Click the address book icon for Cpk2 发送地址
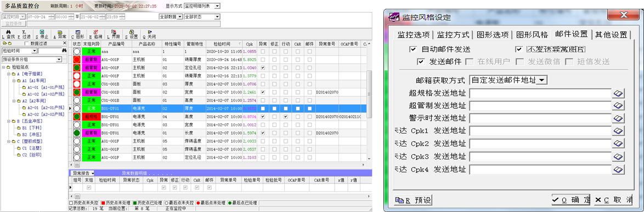The width and height of the screenshot is (644, 212). click(x=618, y=144)
